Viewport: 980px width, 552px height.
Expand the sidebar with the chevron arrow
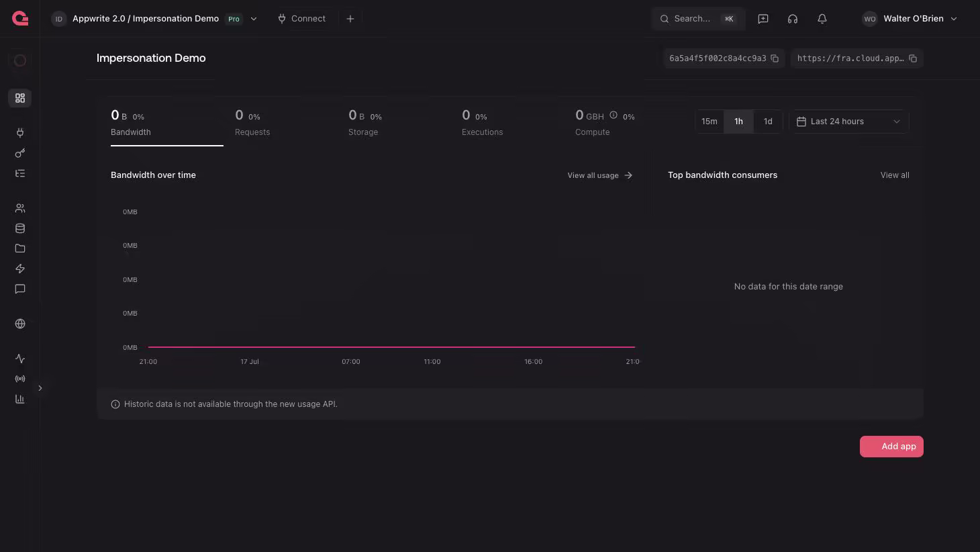point(40,388)
